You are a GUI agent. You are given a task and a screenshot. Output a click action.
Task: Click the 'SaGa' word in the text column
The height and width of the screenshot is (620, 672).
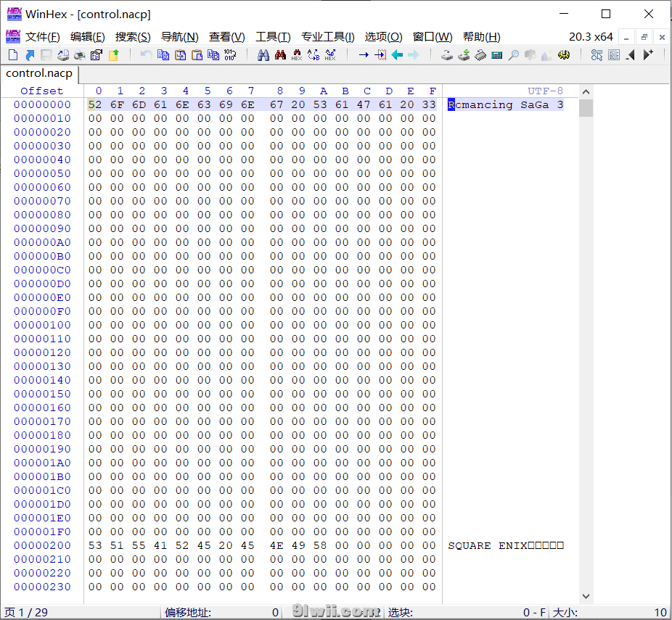point(534,104)
